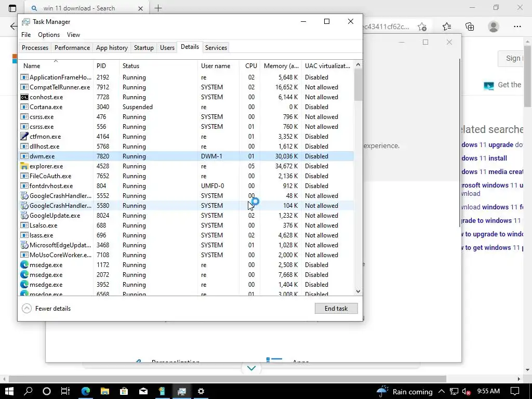Expand the blue chevron at page bottom

tap(251, 368)
